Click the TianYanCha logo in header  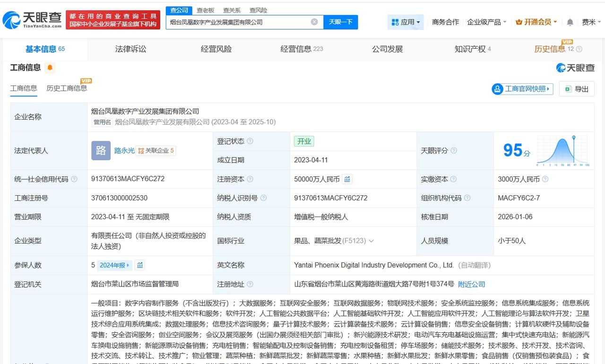pyautogui.click(x=32, y=19)
